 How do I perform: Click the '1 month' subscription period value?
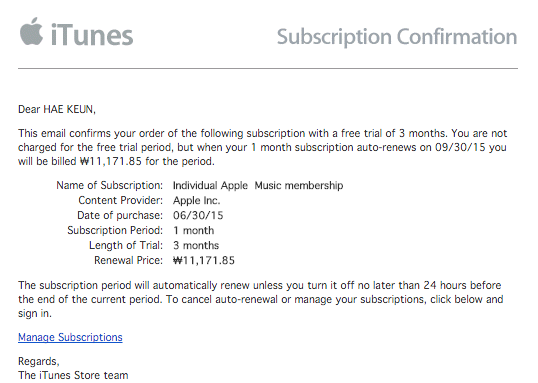click(194, 230)
